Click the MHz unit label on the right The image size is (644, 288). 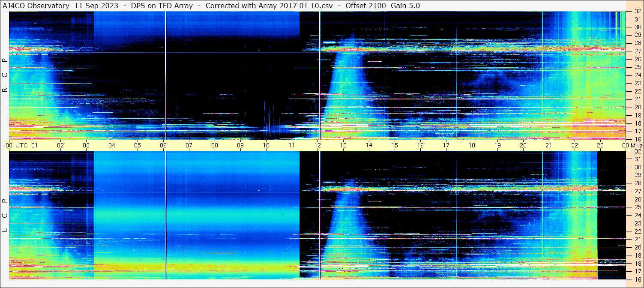coord(635,145)
